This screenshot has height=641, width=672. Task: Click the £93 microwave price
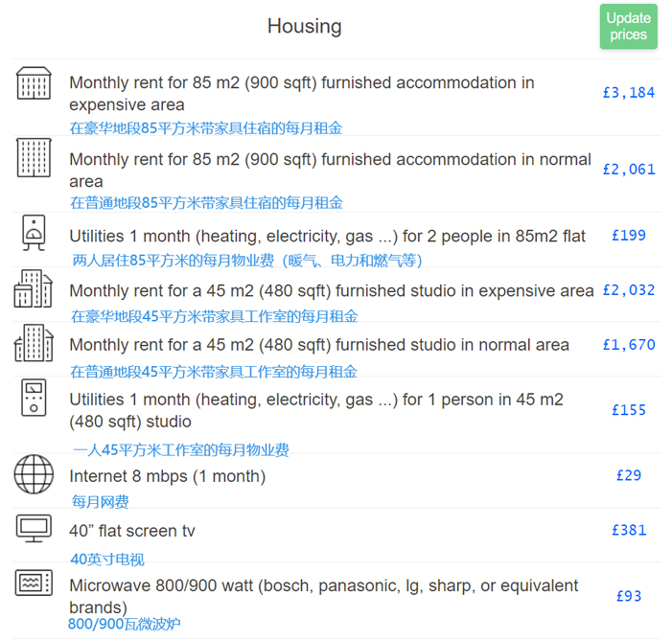click(x=629, y=596)
